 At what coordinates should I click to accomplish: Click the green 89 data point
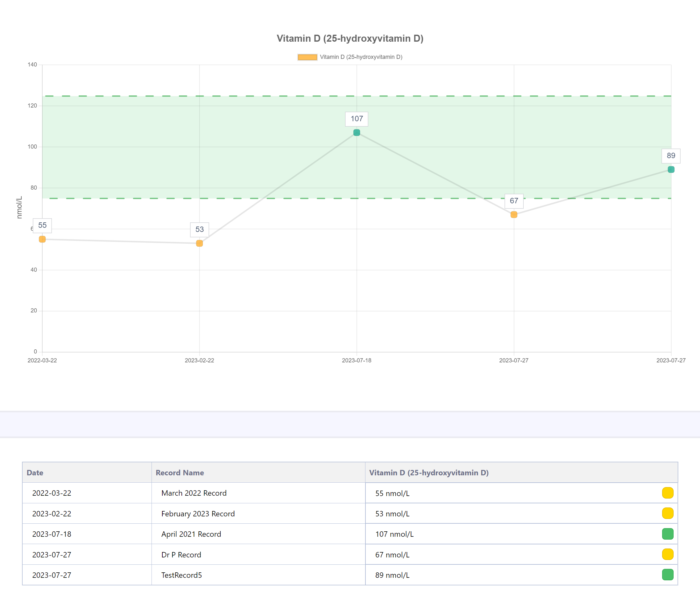coord(671,170)
